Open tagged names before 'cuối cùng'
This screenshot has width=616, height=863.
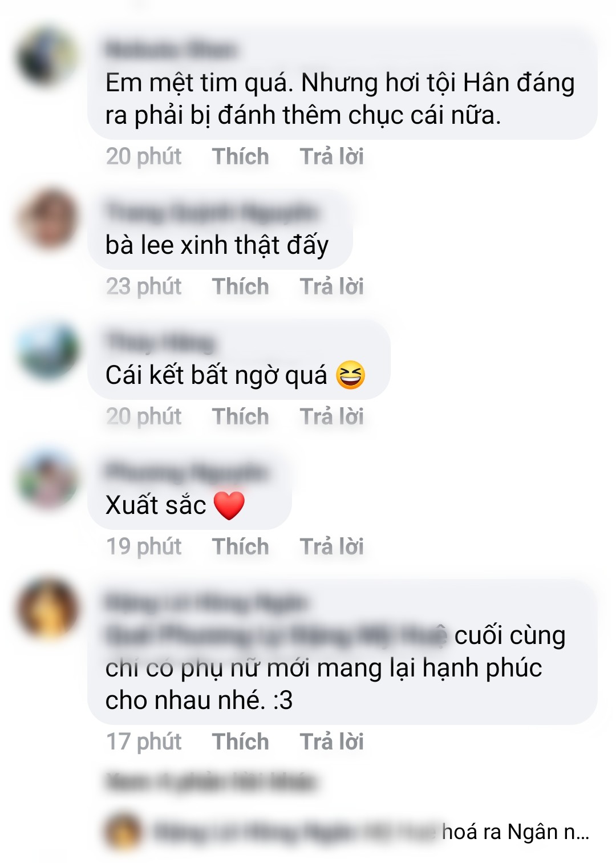pos(275,635)
